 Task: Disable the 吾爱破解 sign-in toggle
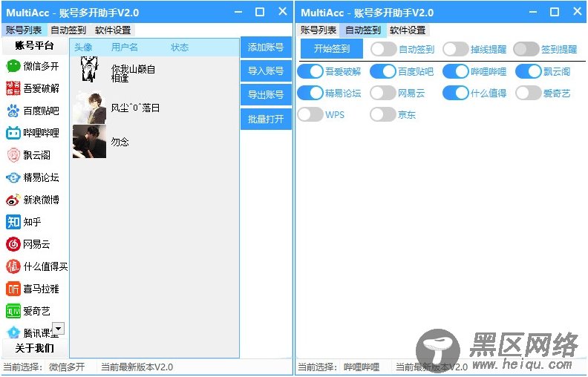point(310,71)
